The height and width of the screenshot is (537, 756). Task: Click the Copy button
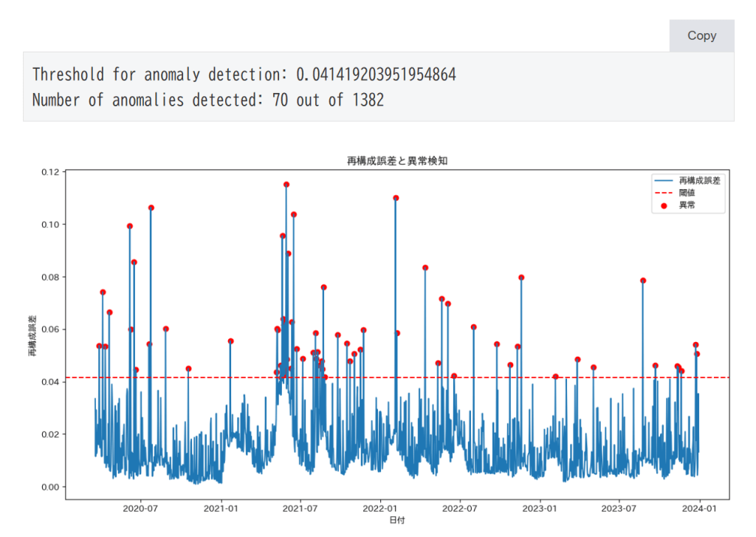click(701, 35)
